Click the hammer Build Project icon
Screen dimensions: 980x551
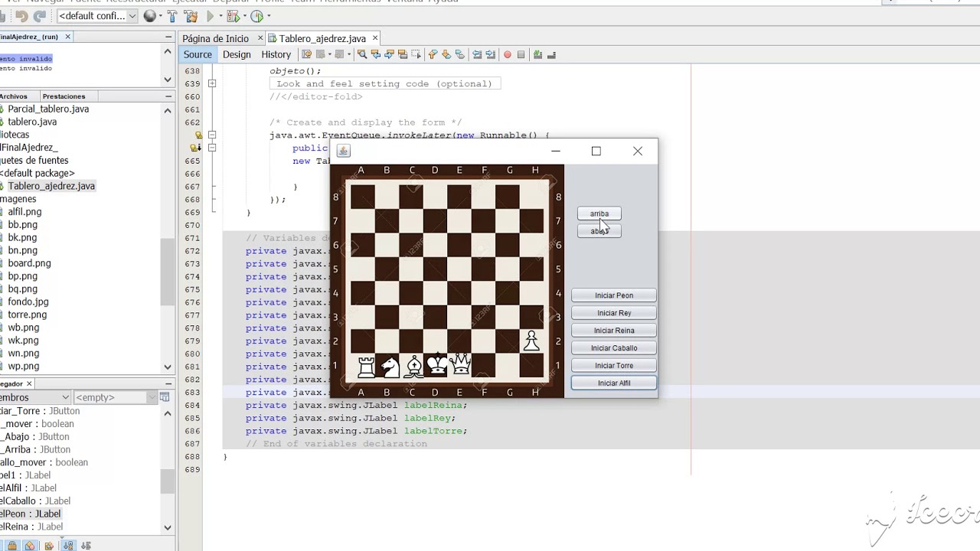tap(171, 16)
